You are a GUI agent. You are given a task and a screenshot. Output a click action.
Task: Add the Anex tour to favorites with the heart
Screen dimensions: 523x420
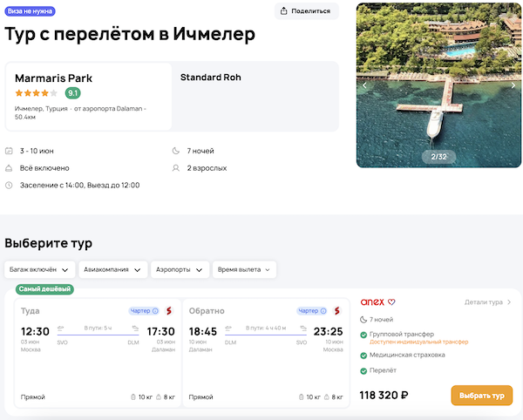click(391, 302)
